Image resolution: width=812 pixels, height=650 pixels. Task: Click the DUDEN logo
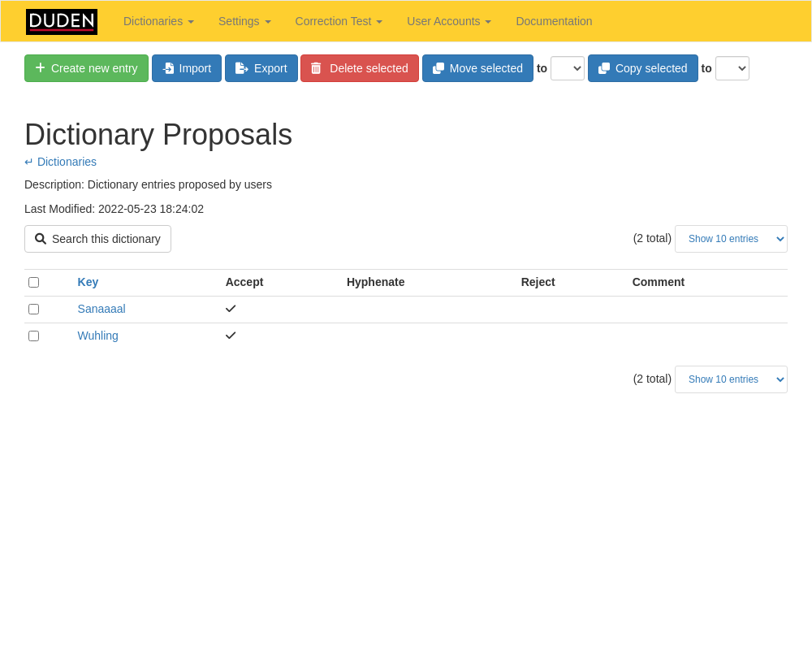tap(62, 21)
